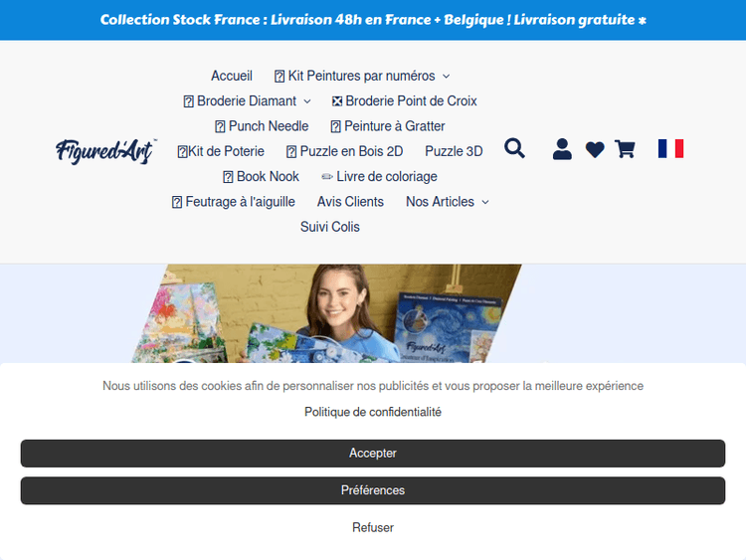
Task: Open cookie Préférences button
Action: 373,490
